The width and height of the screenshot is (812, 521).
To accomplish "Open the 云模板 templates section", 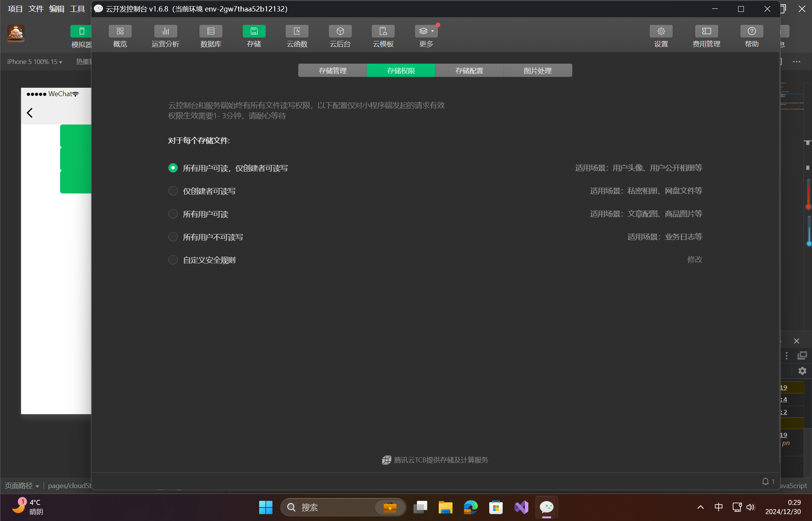I will tap(383, 36).
